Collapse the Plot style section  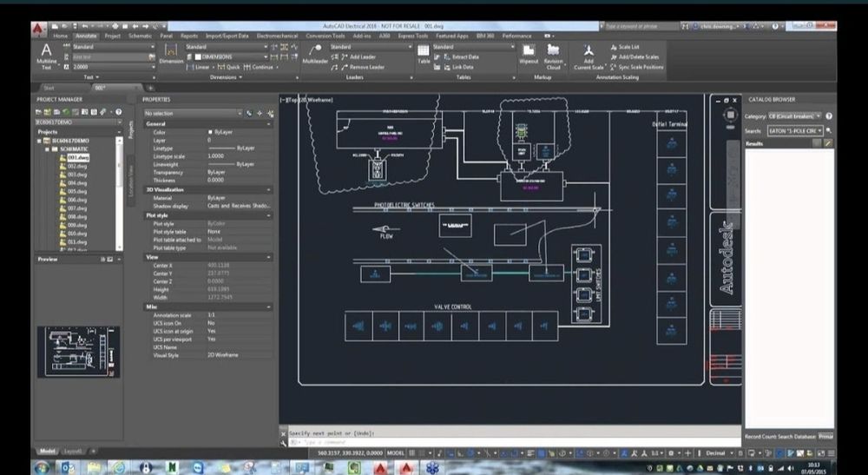[269, 215]
